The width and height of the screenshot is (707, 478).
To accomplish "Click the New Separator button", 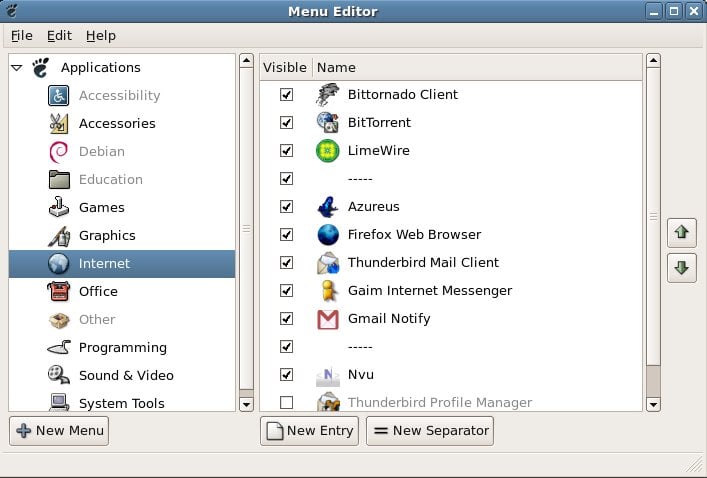I will click(x=430, y=431).
